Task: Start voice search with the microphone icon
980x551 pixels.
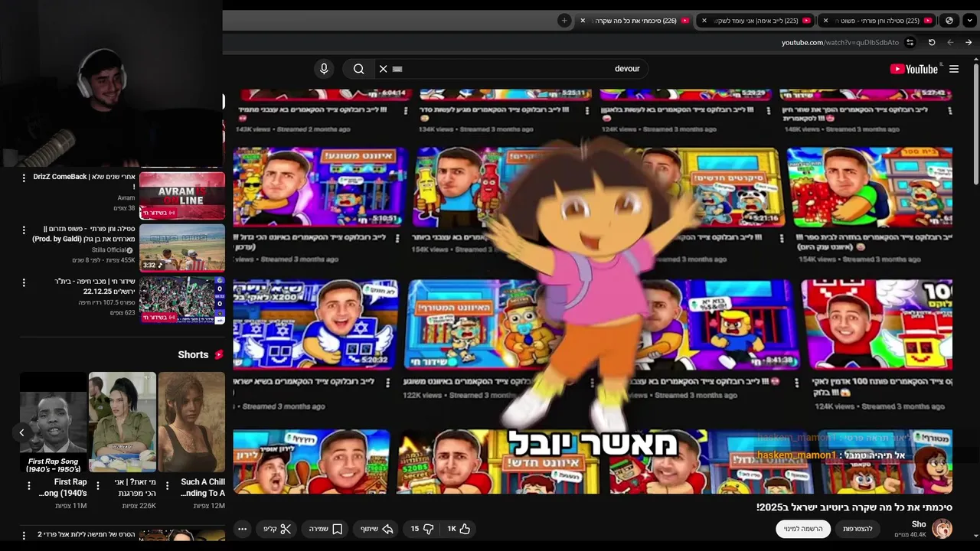Action: 324,69
